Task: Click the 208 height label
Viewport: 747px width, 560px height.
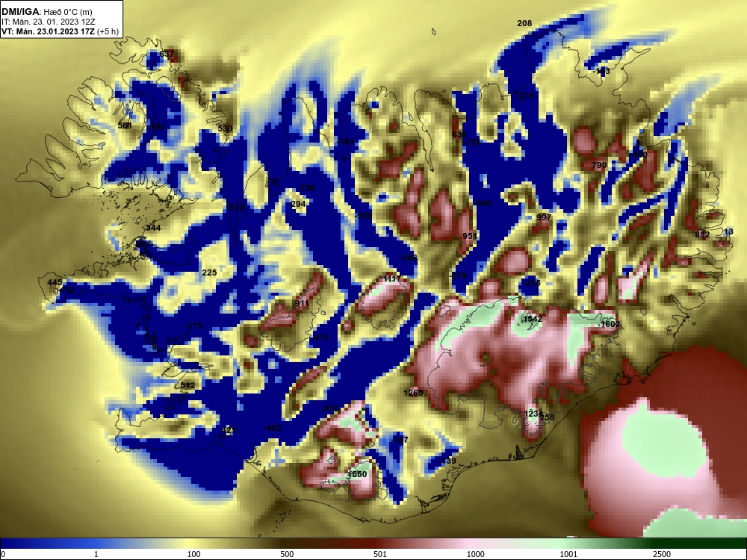Action: tap(524, 23)
